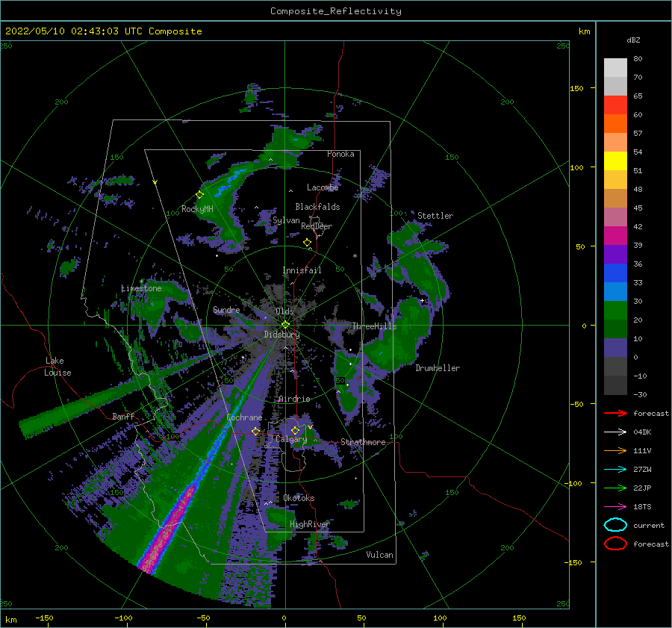
Task: Click the current legend label
Action: [649, 525]
